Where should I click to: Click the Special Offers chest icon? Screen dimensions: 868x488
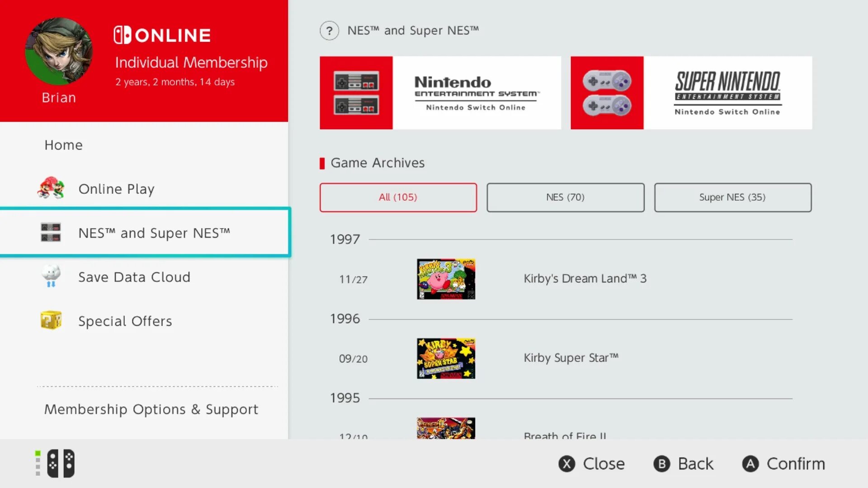(50, 320)
